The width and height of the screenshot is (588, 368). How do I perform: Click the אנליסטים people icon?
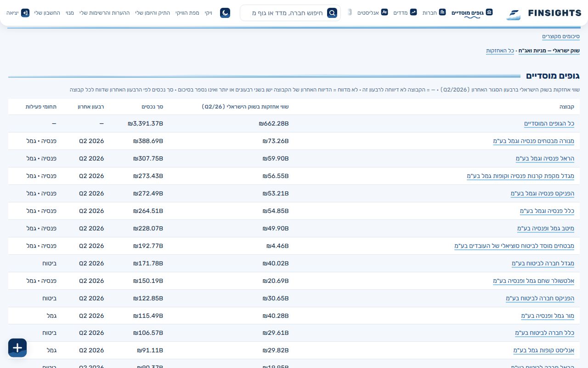click(x=384, y=12)
